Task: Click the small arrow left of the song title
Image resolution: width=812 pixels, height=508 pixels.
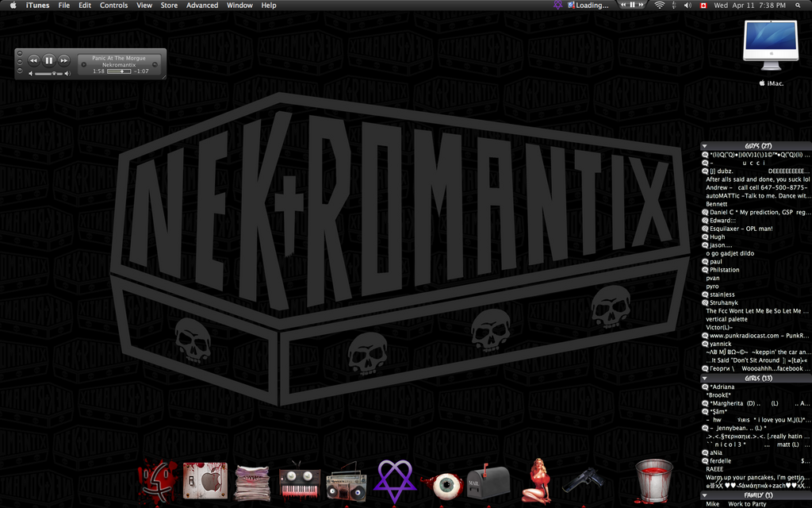Action: click(84, 65)
